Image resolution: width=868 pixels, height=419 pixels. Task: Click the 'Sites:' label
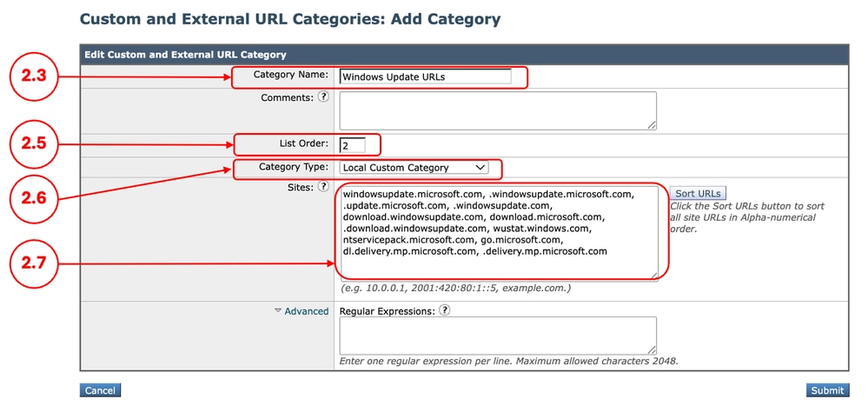pos(301,187)
